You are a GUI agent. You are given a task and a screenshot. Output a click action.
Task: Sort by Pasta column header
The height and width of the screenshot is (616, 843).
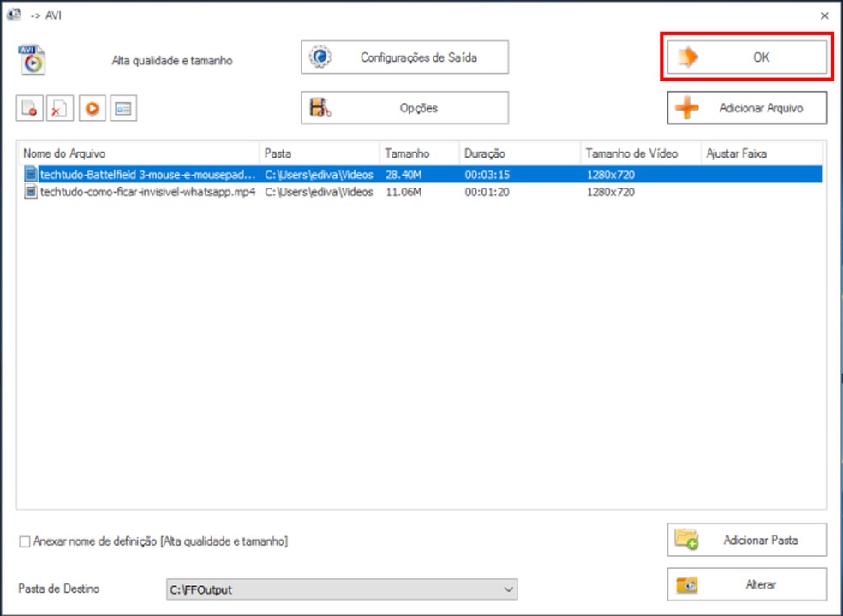320,153
